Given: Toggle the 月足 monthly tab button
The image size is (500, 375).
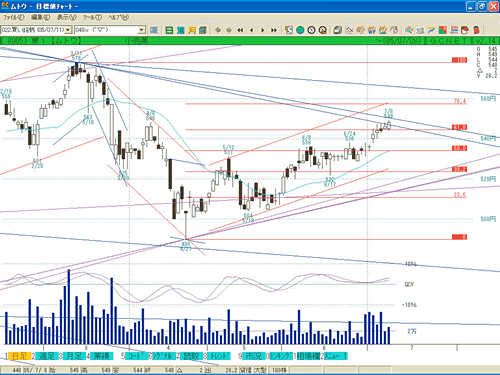Looking at the screenshot, I should (74, 356).
